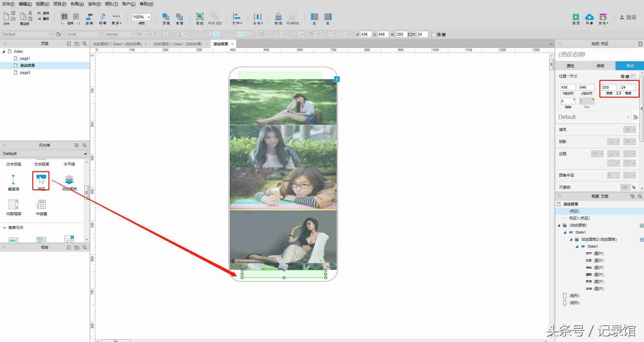Open the Default style dropdown in style panel
644x342 pixels.
coord(594,117)
